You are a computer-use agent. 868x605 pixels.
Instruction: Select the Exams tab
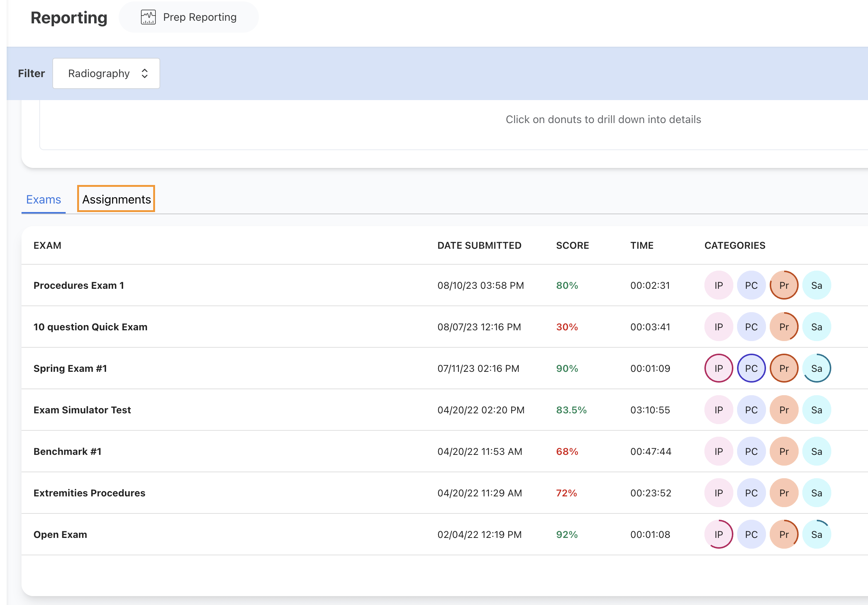coord(43,199)
